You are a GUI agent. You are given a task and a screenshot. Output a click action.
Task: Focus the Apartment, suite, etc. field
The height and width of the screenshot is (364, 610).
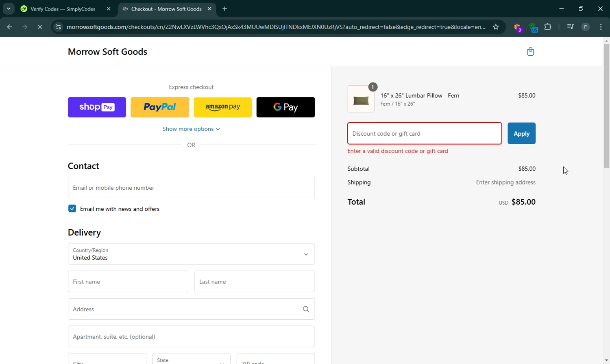(x=191, y=336)
